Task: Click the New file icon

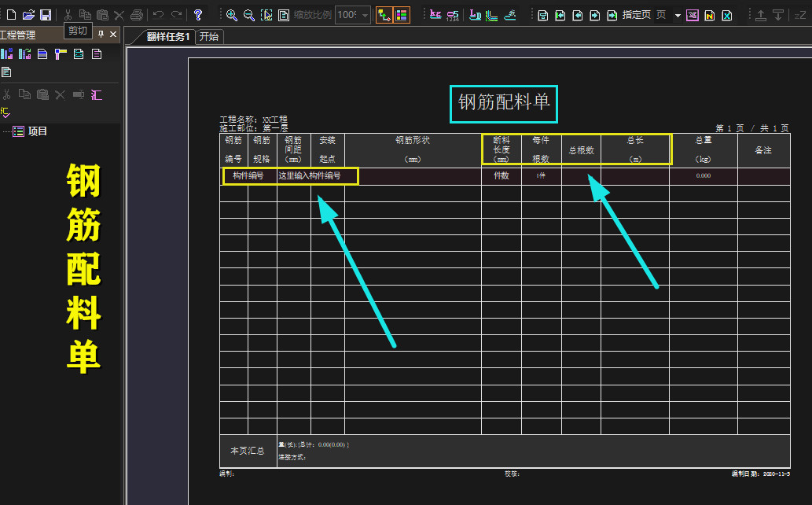Action: click(x=11, y=15)
